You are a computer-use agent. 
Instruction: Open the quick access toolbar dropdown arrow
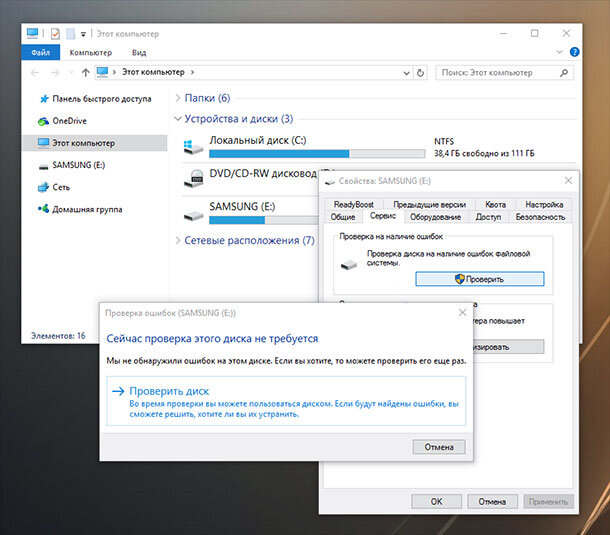[83, 34]
